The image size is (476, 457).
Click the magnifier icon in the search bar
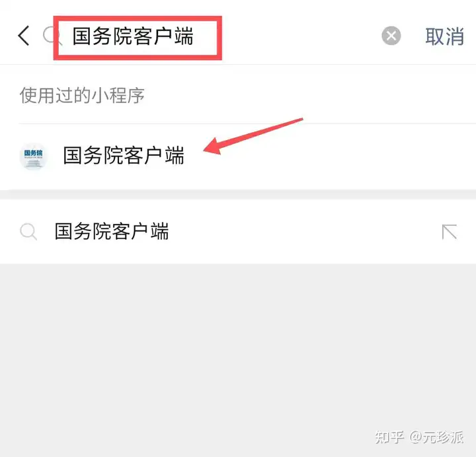[50, 36]
